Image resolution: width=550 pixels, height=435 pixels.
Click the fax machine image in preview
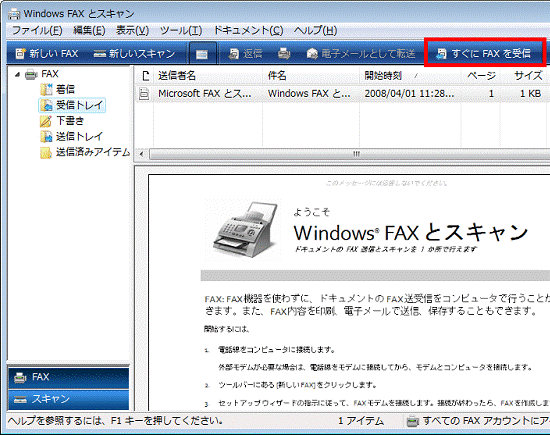click(242, 230)
